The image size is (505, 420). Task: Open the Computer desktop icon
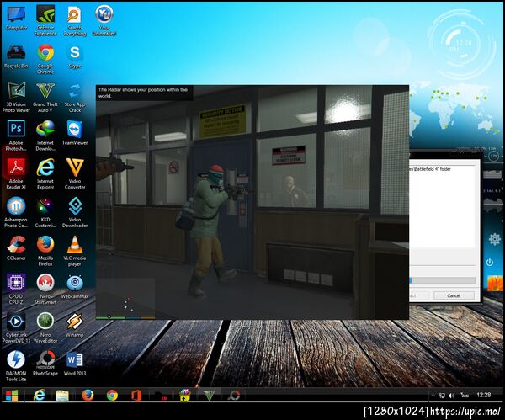pos(16,19)
